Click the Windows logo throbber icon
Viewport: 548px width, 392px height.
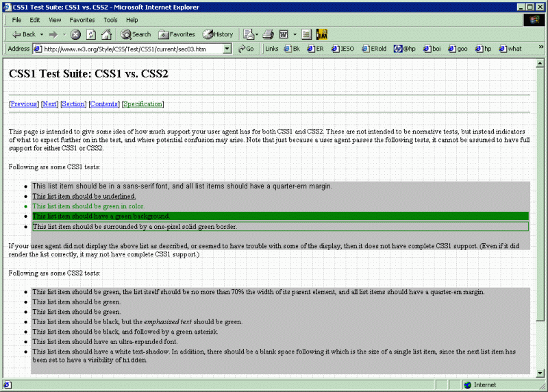click(x=534, y=20)
